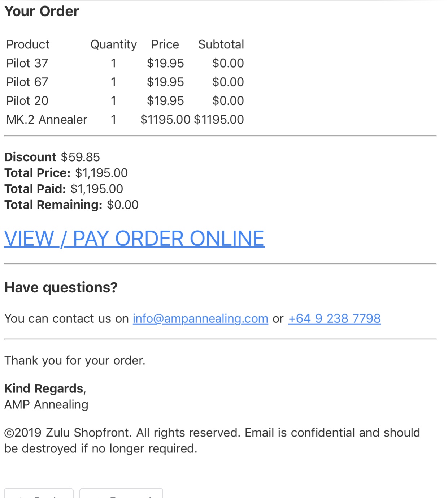Click the Zulu Shopfront copyright footer text
Image resolution: width=448 pixels, height=498 pixels.
click(212, 441)
